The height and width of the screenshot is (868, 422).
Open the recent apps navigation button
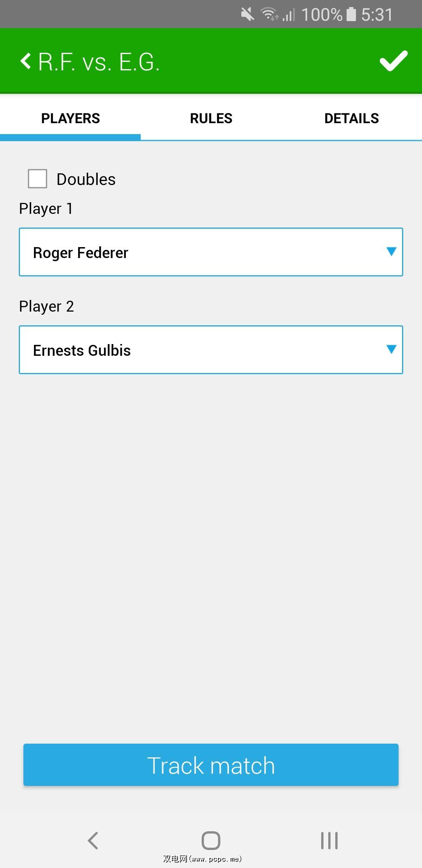click(329, 840)
